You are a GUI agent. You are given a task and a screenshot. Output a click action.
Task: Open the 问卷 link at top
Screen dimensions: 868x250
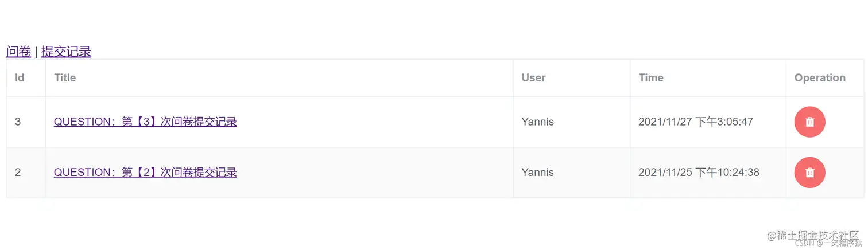pos(18,52)
